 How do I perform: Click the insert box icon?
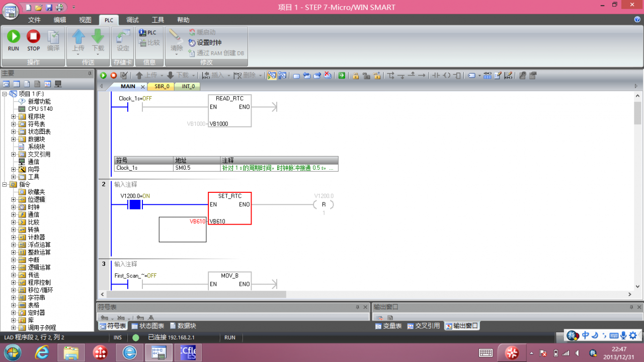(x=457, y=76)
